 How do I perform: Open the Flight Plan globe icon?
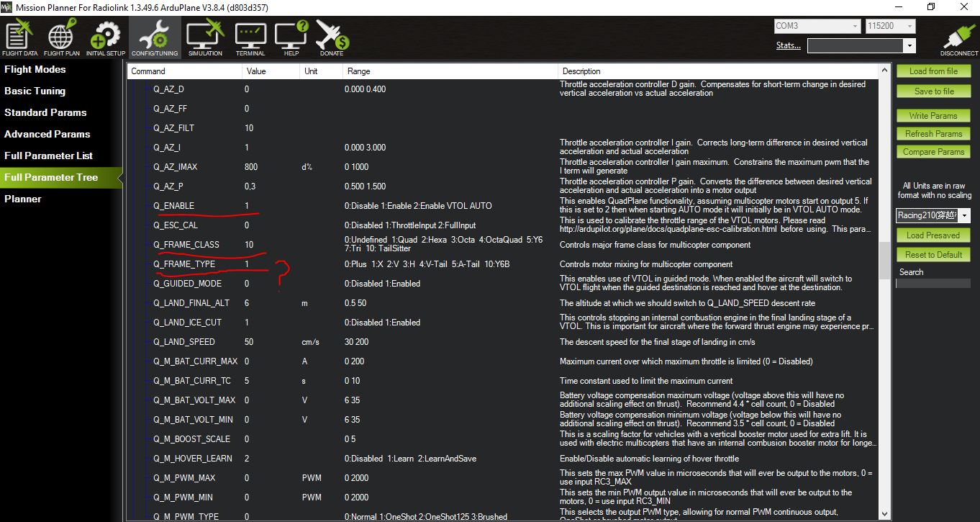tap(62, 37)
